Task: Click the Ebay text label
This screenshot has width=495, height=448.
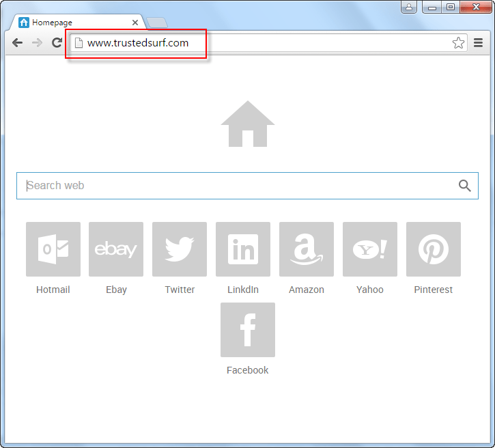Action: click(x=116, y=290)
